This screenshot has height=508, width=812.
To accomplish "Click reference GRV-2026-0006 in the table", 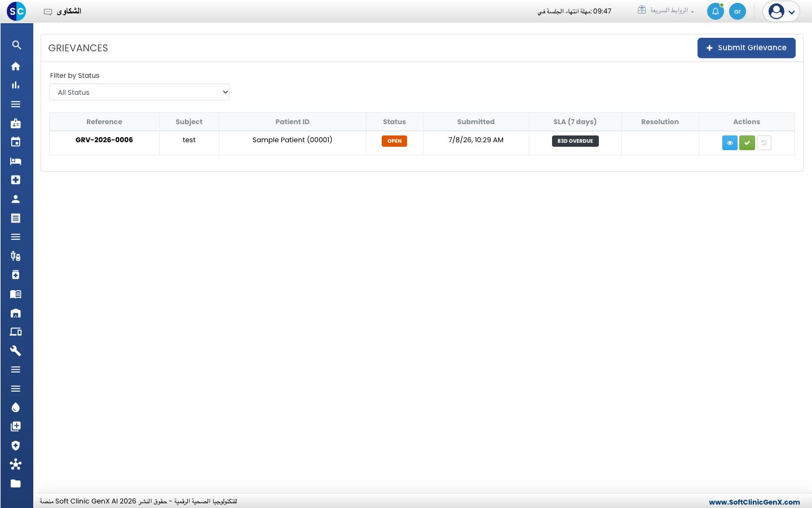I will click(104, 140).
